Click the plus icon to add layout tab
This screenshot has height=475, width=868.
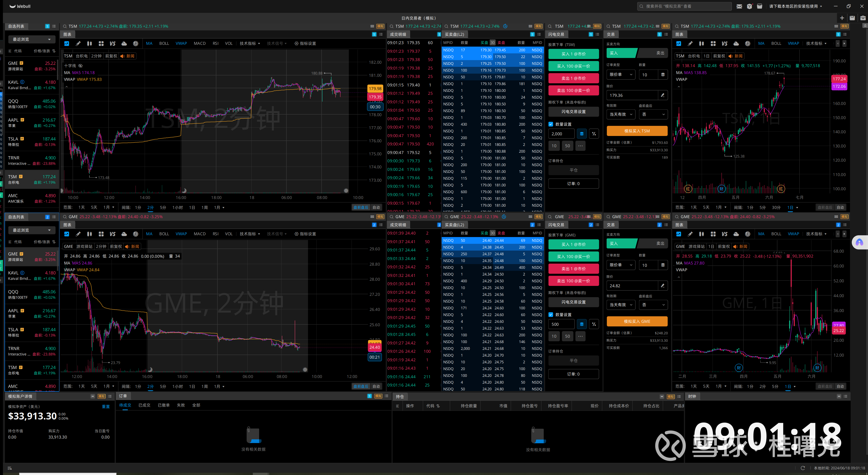(842, 18)
